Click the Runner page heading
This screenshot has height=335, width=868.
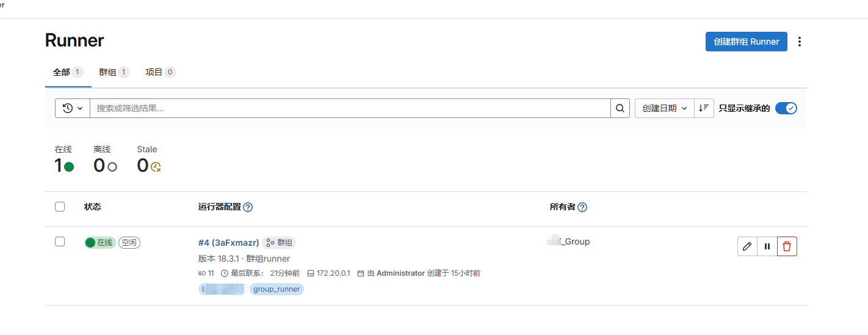point(74,40)
